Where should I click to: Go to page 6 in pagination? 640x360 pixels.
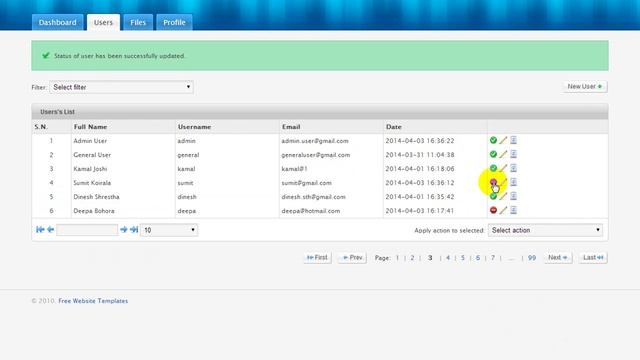[x=478, y=258]
